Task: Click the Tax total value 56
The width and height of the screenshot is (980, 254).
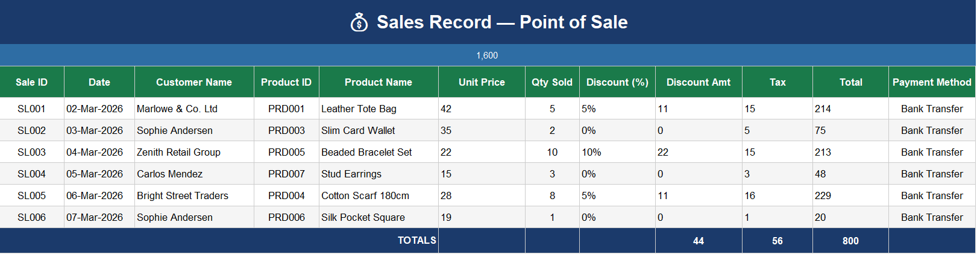Action: 777,241
